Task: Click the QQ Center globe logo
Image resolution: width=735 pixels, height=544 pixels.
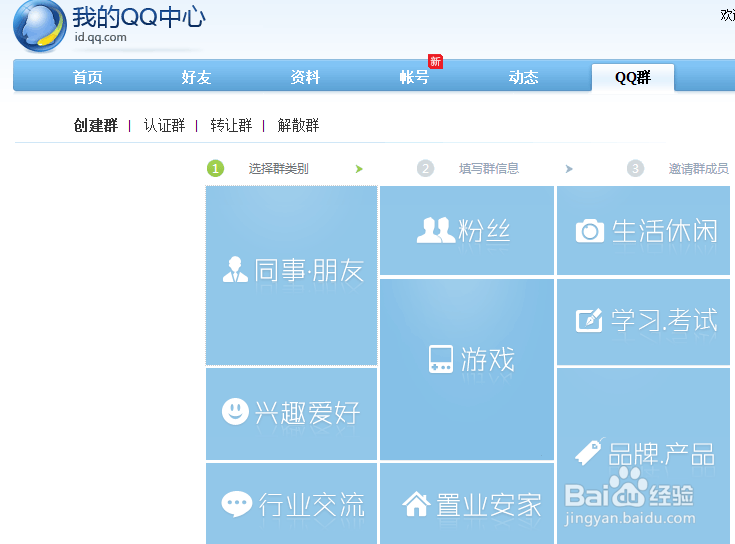Action: pyautogui.click(x=40, y=26)
